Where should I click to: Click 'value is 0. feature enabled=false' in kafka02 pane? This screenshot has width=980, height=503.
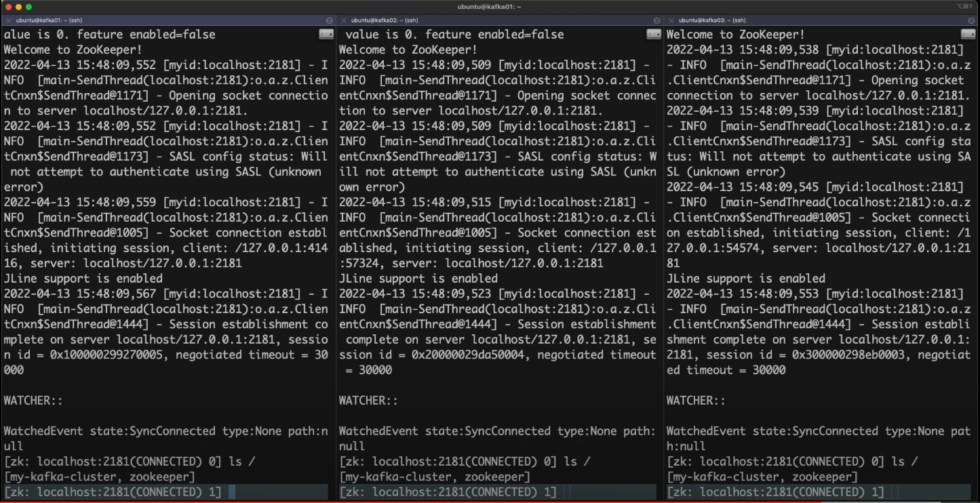point(454,34)
